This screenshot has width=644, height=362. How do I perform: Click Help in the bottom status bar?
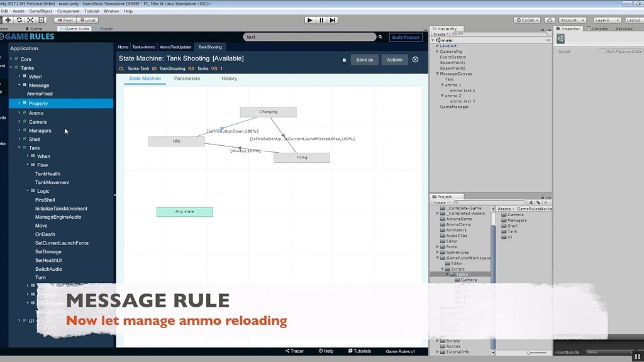pyautogui.click(x=327, y=351)
